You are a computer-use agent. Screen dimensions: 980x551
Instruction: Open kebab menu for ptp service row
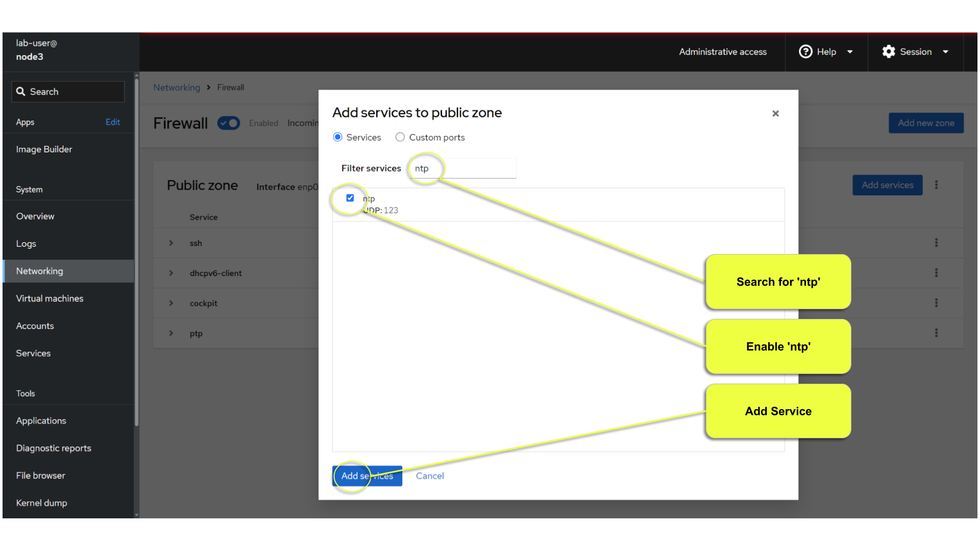coord(936,333)
